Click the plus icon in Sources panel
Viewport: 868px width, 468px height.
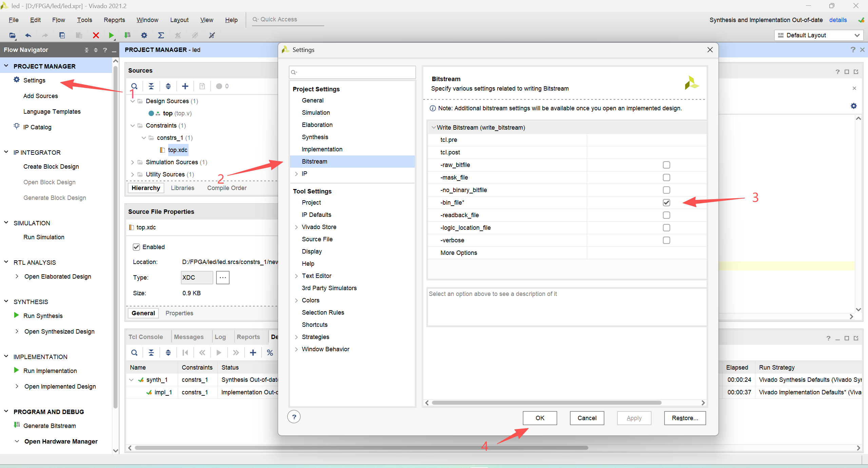point(185,86)
